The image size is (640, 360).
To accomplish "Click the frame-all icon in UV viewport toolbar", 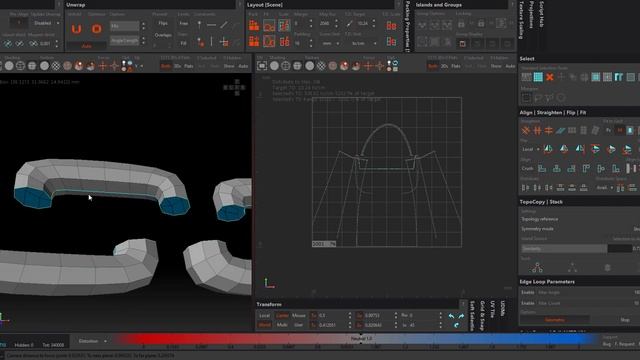I will [x=262, y=65].
